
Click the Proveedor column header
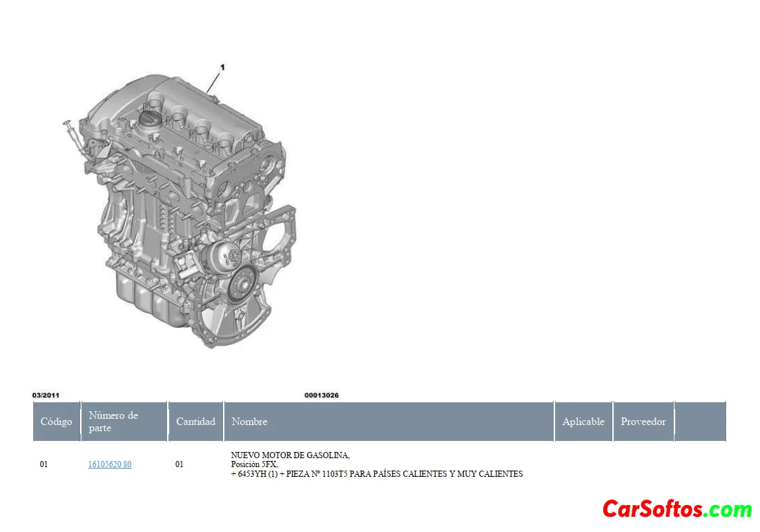[643, 422]
